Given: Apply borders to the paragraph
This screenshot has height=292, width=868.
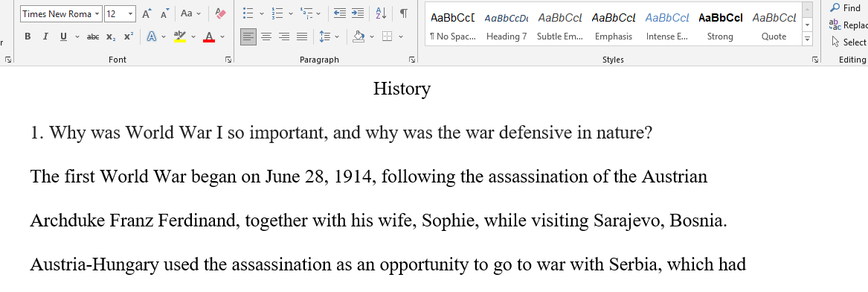Looking at the screenshot, I should coord(388,36).
